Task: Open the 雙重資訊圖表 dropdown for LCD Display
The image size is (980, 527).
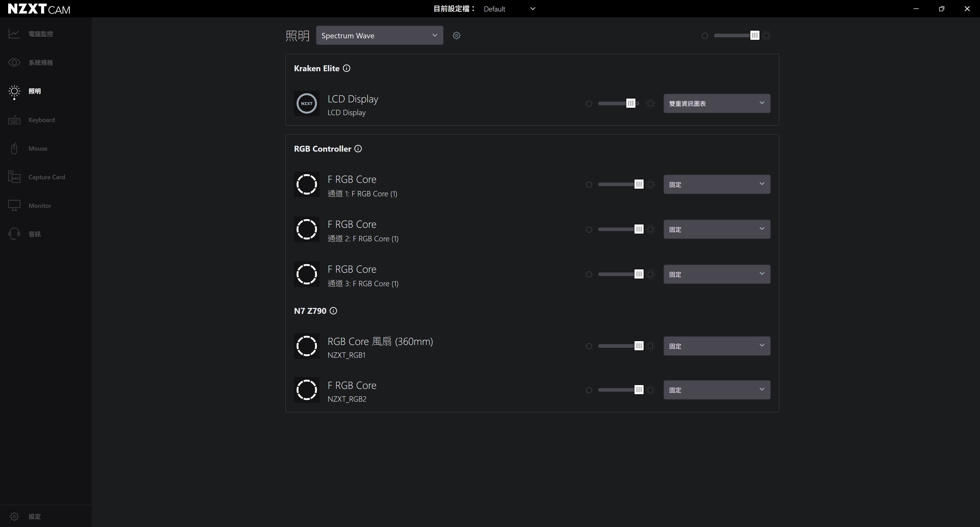Action: [717, 103]
